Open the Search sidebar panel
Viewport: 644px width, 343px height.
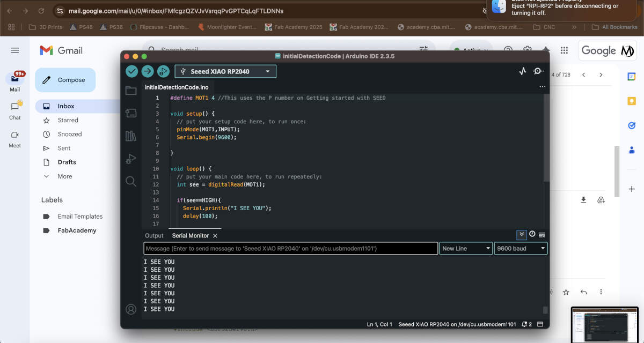click(131, 181)
